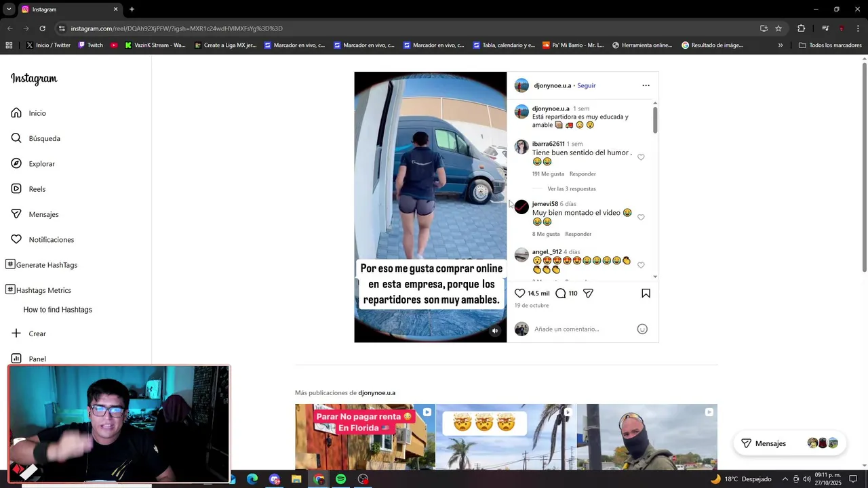Open File Explorer from the taskbar
868x488 pixels.
[296, 479]
